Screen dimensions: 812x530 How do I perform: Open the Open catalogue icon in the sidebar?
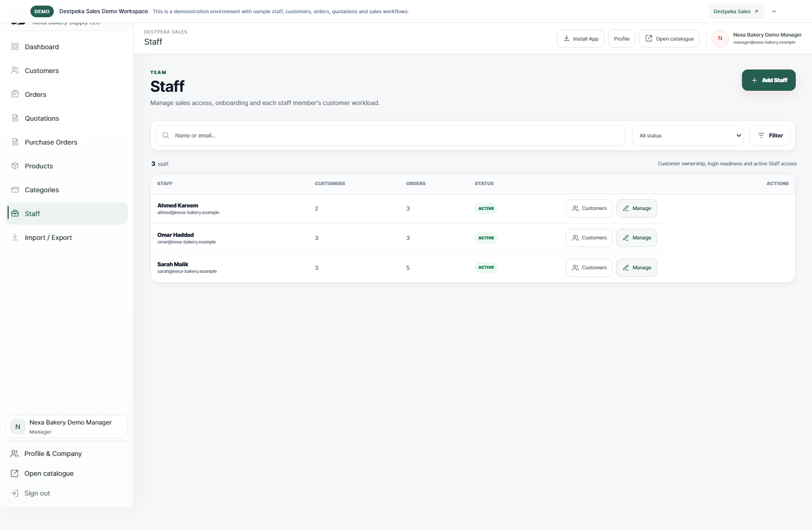point(15,473)
